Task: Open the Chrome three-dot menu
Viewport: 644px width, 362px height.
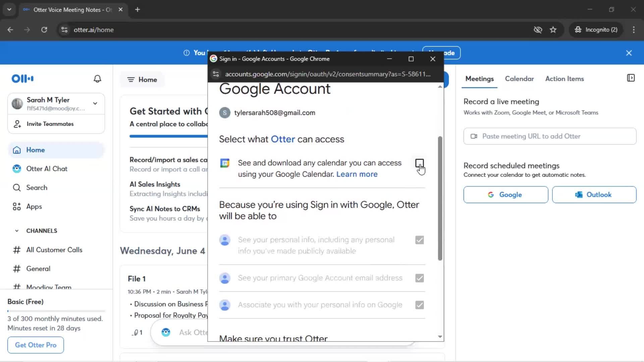Action: [634, 30]
